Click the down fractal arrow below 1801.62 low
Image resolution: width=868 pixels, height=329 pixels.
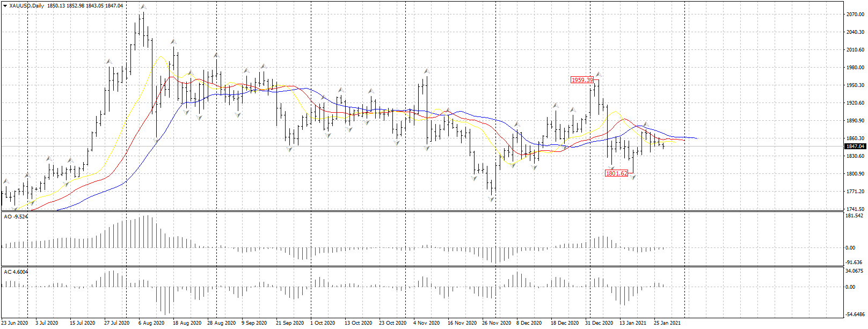[633, 178]
